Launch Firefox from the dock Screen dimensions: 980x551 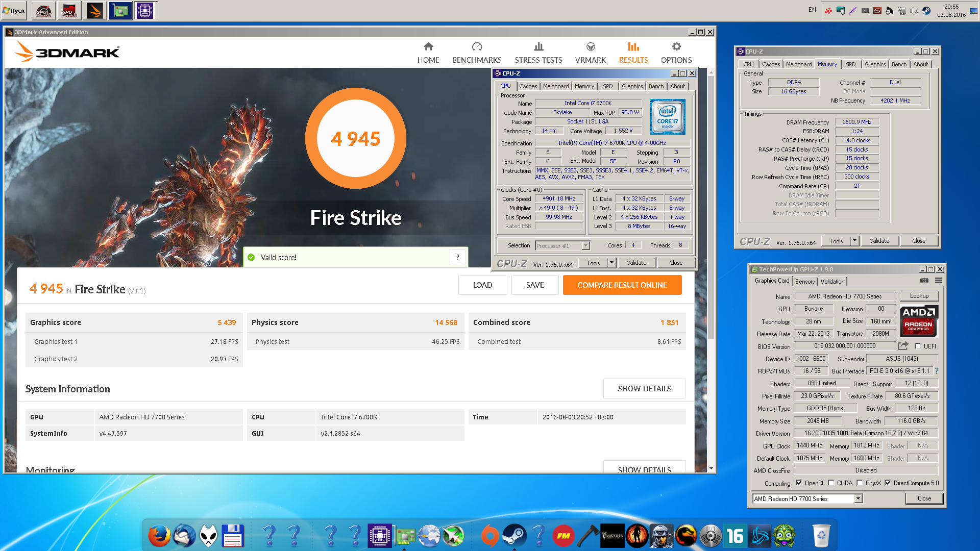[x=159, y=536]
